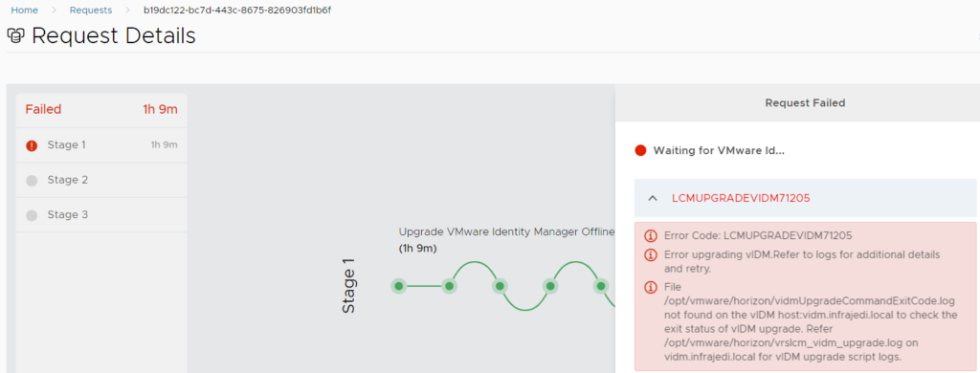This screenshot has width=980, height=373.
Task: Click the Waiting for VMware Id... task text
Action: click(718, 150)
